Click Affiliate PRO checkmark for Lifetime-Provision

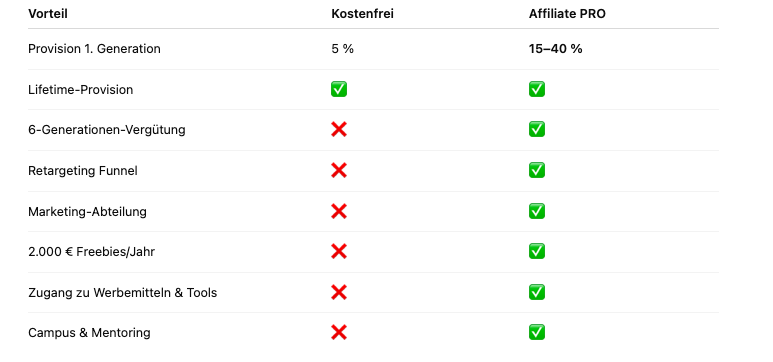coord(537,89)
